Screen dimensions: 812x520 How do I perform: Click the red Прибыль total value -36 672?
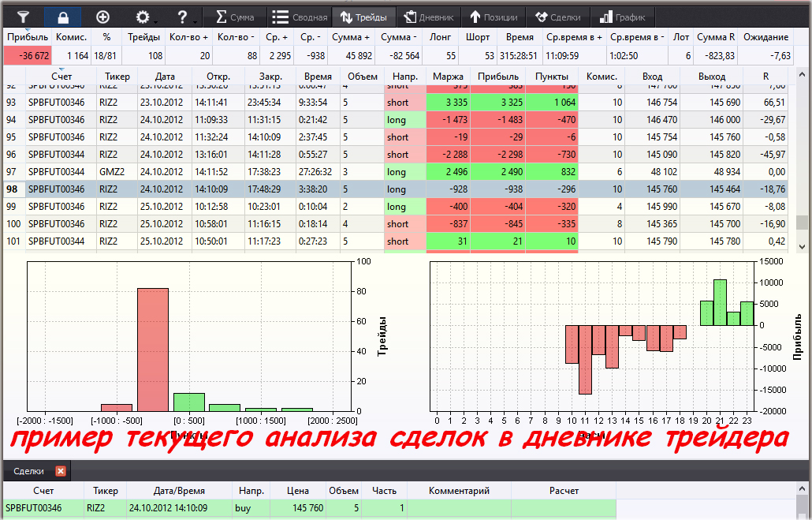pyautogui.click(x=27, y=55)
